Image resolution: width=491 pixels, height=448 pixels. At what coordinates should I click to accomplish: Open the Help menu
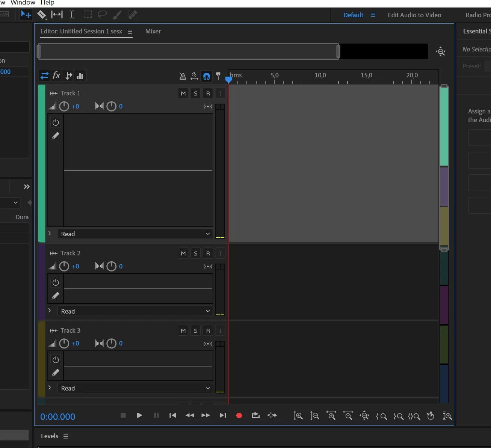point(47,3)
